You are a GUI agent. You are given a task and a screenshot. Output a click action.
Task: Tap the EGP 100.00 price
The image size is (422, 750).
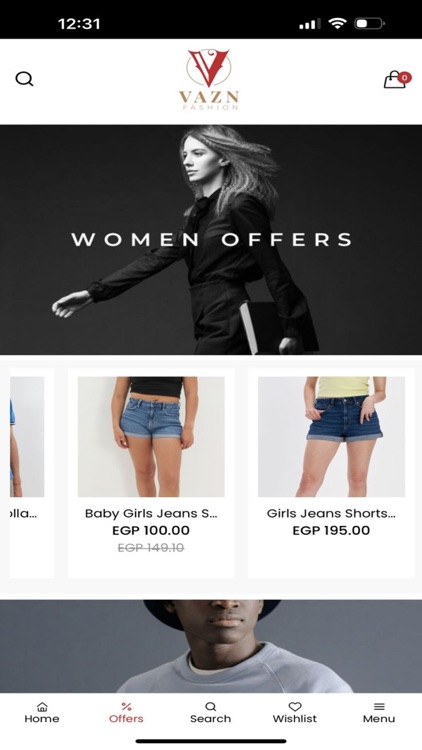point(151,530)
